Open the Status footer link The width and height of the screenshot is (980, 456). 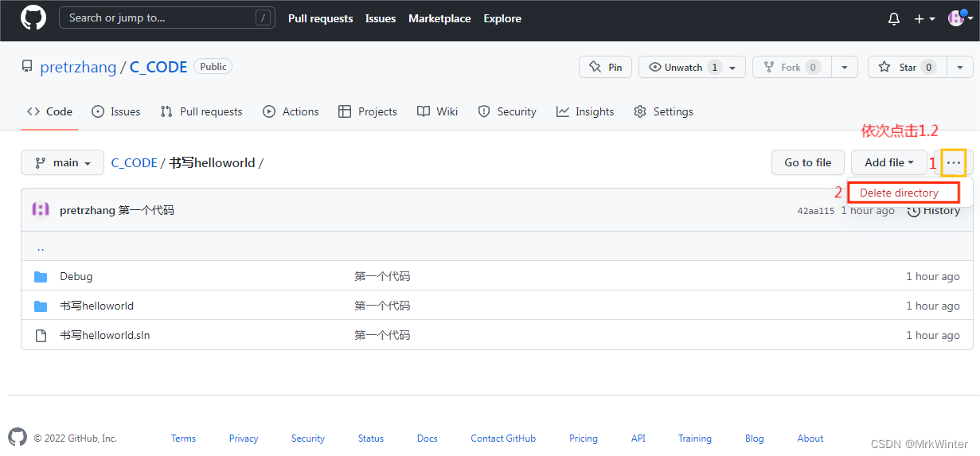(371, 438)
